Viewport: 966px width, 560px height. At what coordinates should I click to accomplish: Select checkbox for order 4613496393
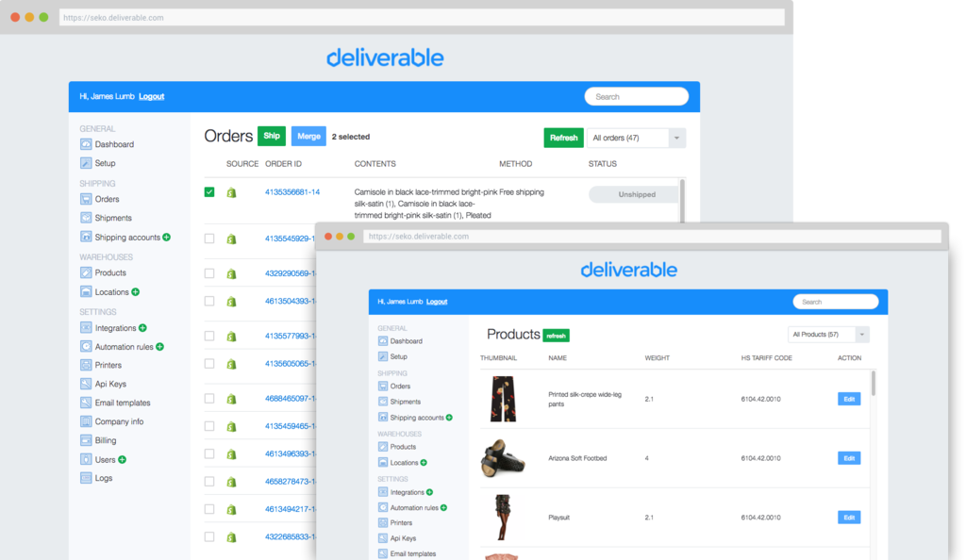209,453
